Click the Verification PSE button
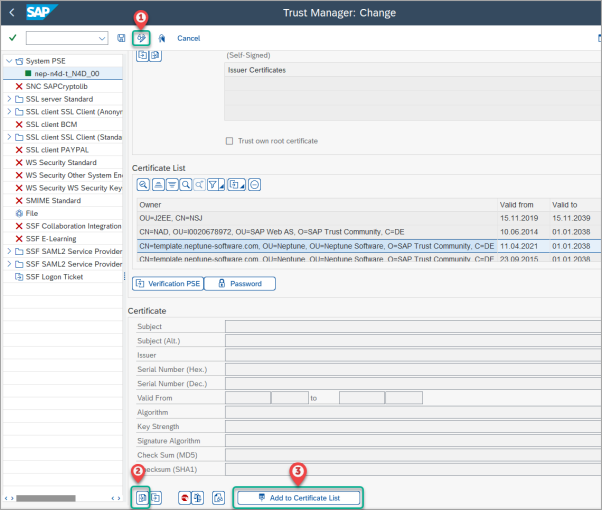This screenshot has width=604, height=512. [167, 284]
